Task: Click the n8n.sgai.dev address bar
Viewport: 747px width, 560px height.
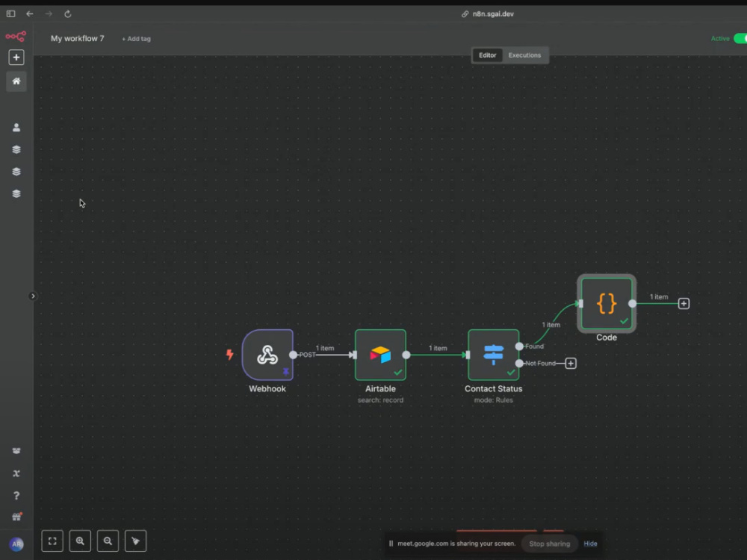Action: pyautogui.click(x=488, y=13)
